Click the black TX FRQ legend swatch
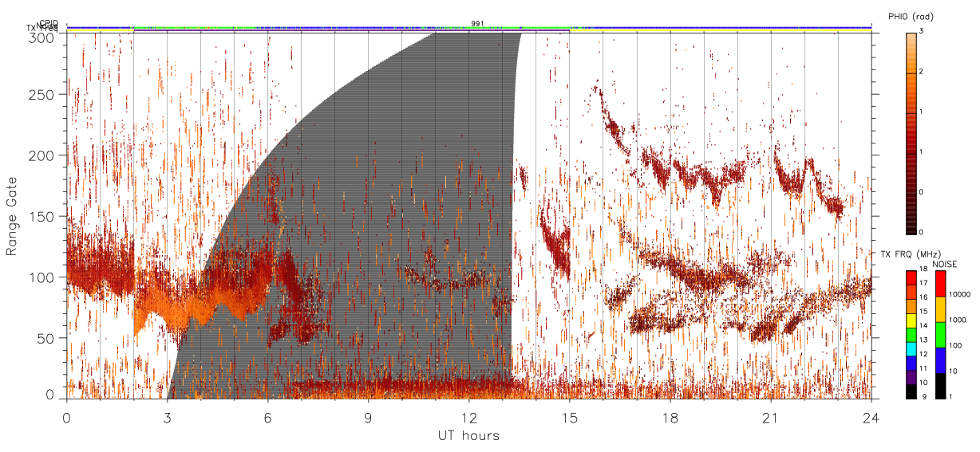 click(x=911, y=391)
